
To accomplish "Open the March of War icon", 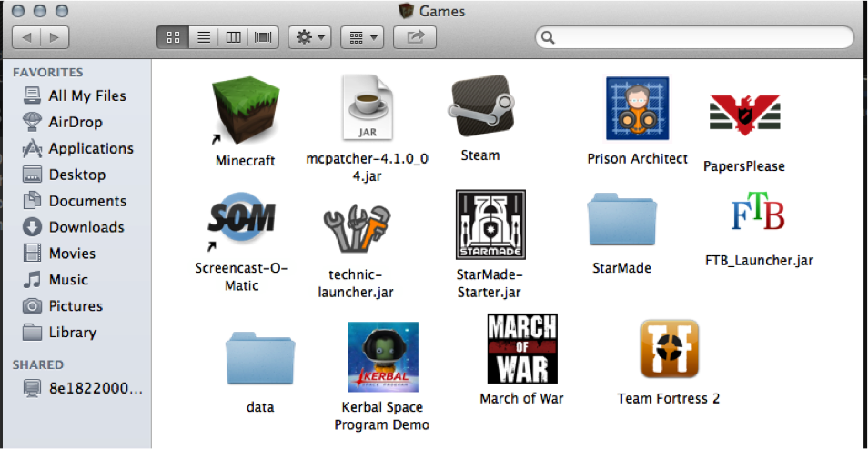I will [522, 348].
